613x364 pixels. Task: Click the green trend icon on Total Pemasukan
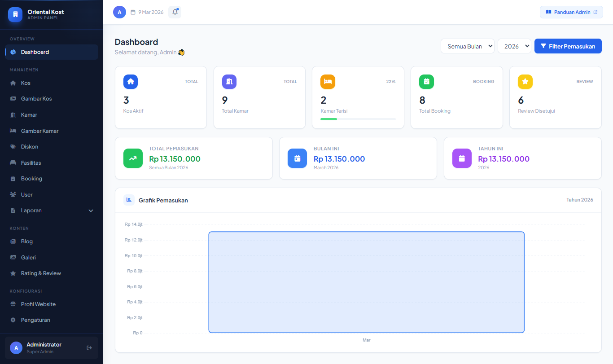(133, 158)
